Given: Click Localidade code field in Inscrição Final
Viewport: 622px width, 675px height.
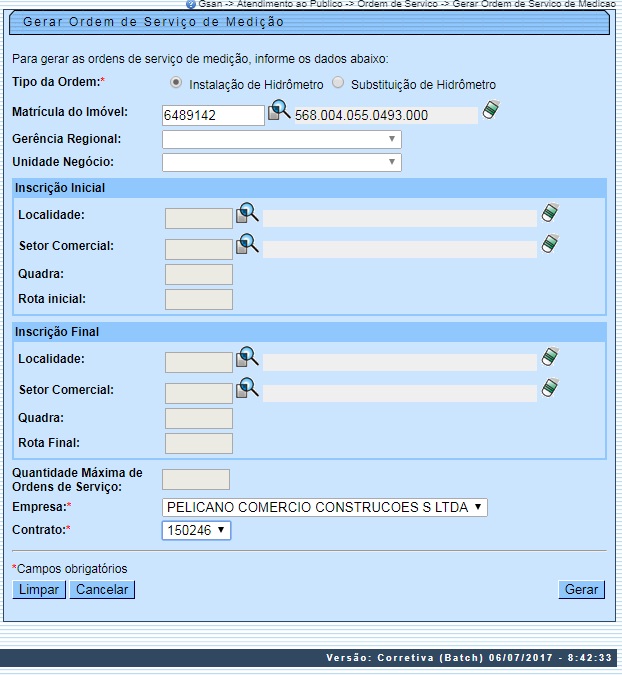Looking at the screenshot, I should (199, 362).
